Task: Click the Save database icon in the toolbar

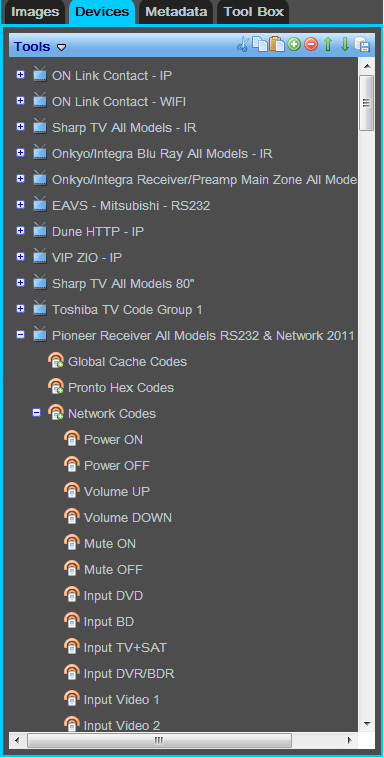Action: [x=362, y=45]
